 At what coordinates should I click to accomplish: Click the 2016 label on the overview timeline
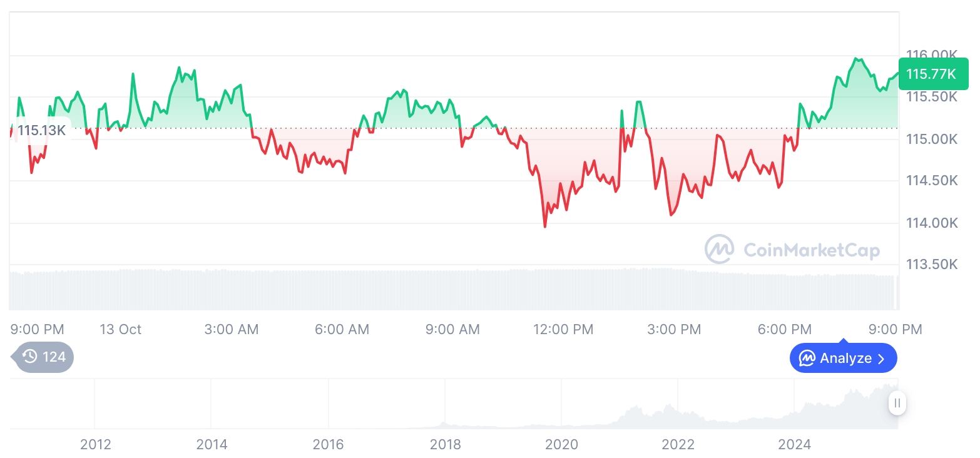329,444
